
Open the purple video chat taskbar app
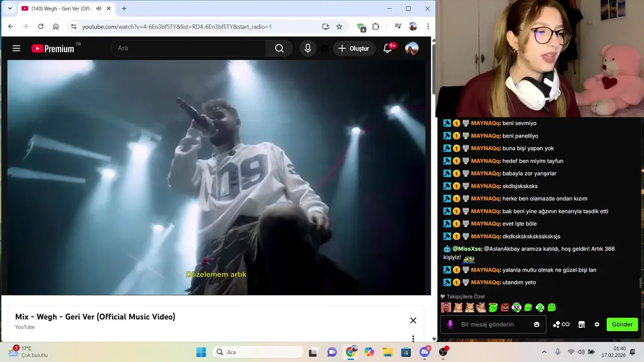[x=332, y=352]
